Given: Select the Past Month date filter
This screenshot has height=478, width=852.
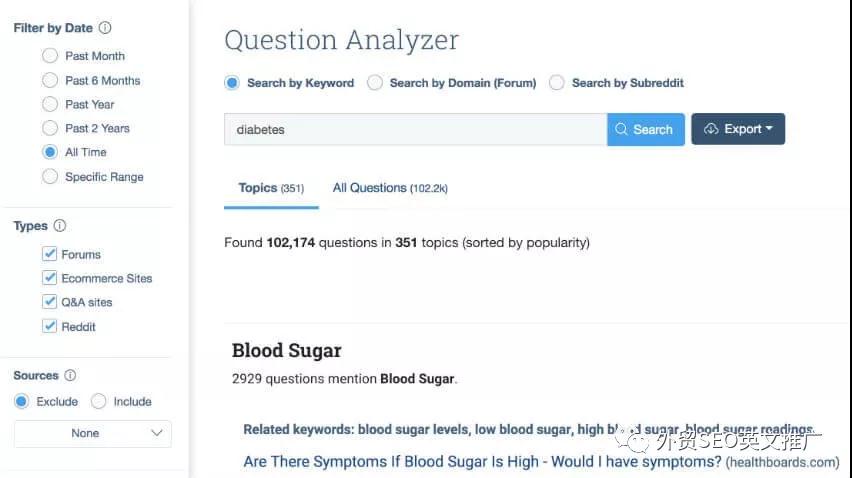Looking at the screenshot, I should click(50, 56).
